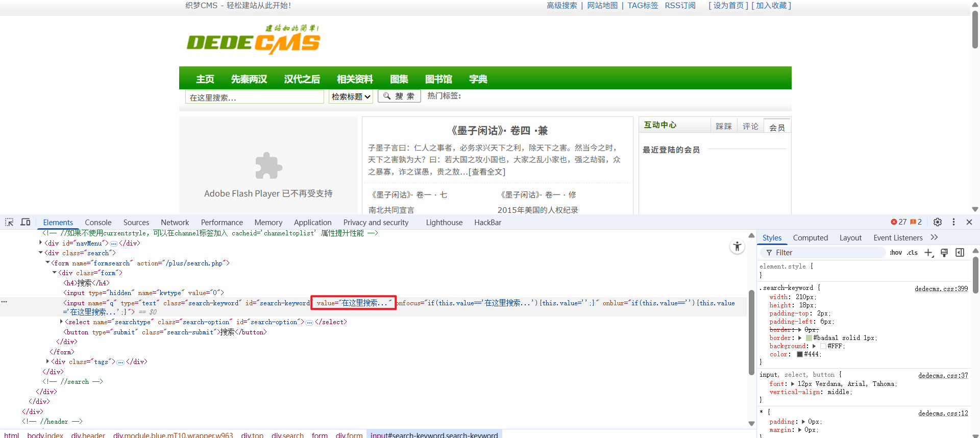980x438 pixels.
Task: Add new style rule plus icon
Action: click(x=929, y=253)
